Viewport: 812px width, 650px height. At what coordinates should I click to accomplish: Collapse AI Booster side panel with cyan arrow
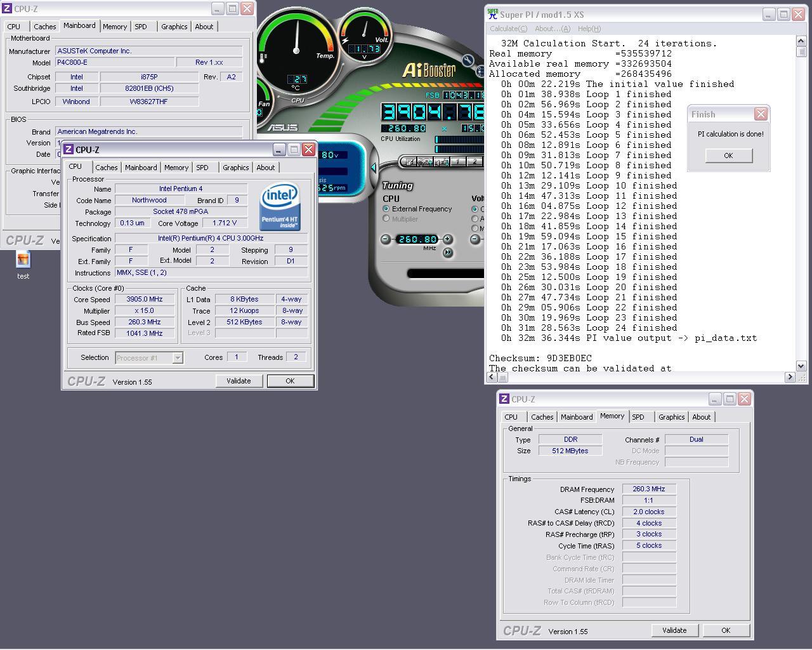(373, 168)
